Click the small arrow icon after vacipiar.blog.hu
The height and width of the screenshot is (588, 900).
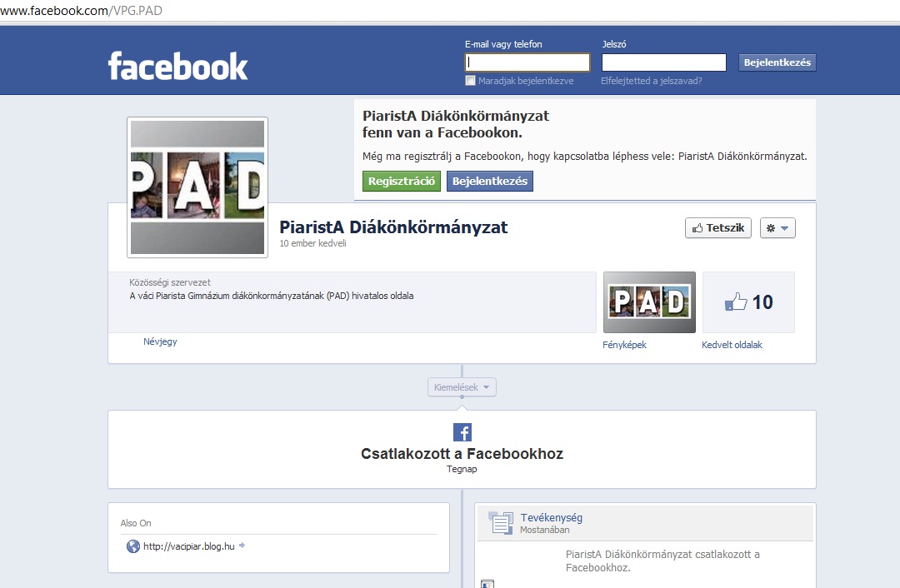click(x=242, y=546)
